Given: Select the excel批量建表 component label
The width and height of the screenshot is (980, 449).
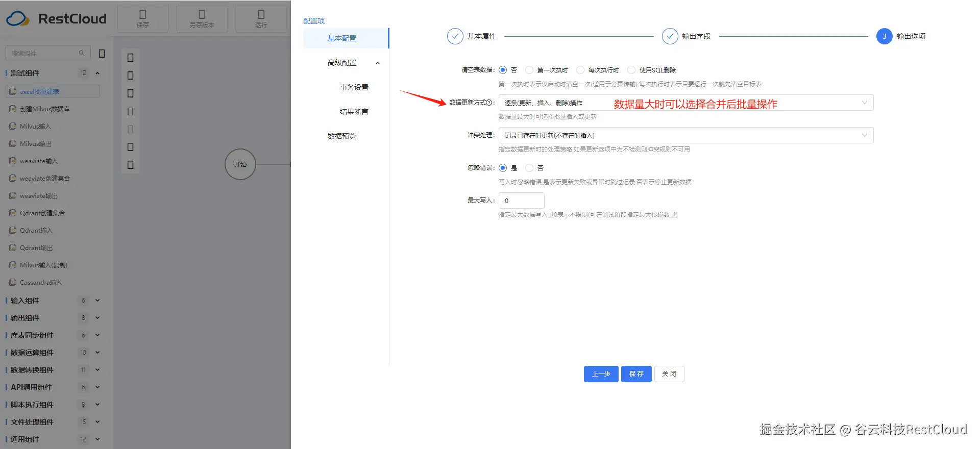Looking at the screenshot, I should click(39, 92).
